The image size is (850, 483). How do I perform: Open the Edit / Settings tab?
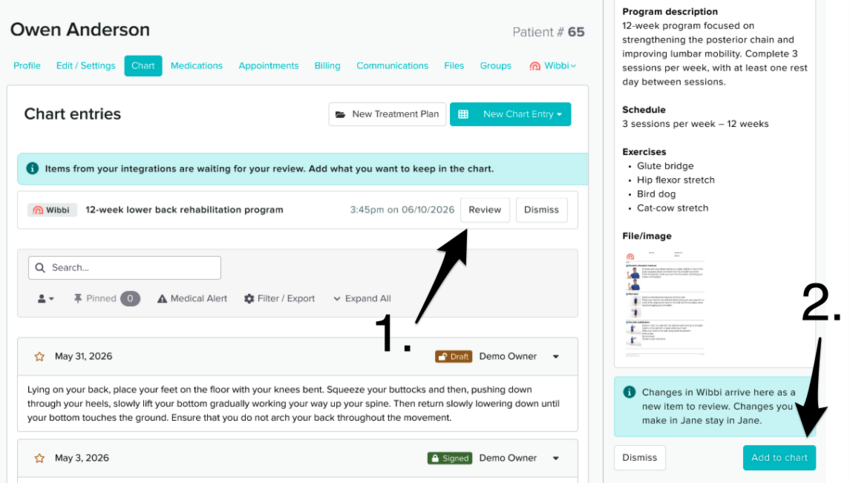(86, 66)
